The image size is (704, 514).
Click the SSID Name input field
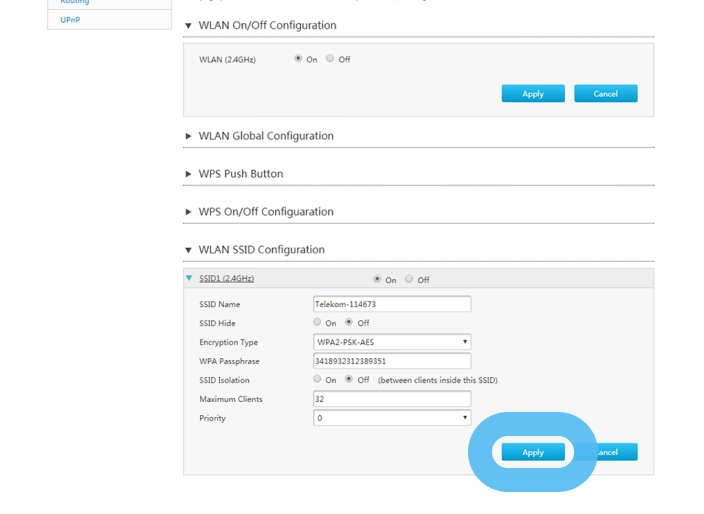[391, 304]
